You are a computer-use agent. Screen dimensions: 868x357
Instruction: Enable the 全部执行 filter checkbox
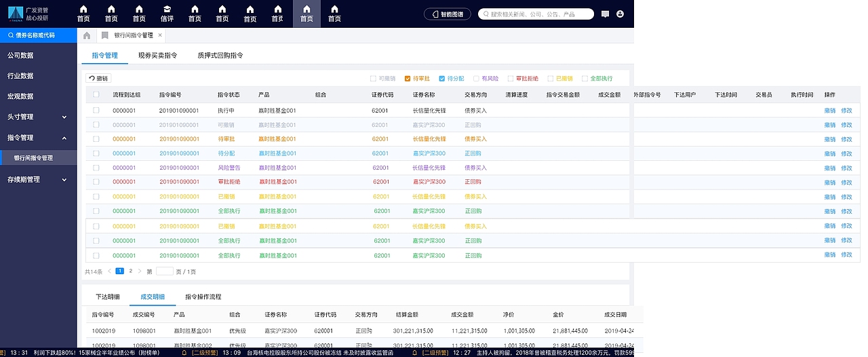coord(585,79)
